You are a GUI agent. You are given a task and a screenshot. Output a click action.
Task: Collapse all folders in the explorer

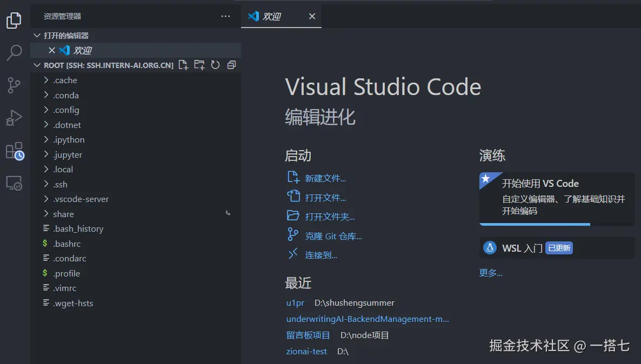[x=231, y=65]
